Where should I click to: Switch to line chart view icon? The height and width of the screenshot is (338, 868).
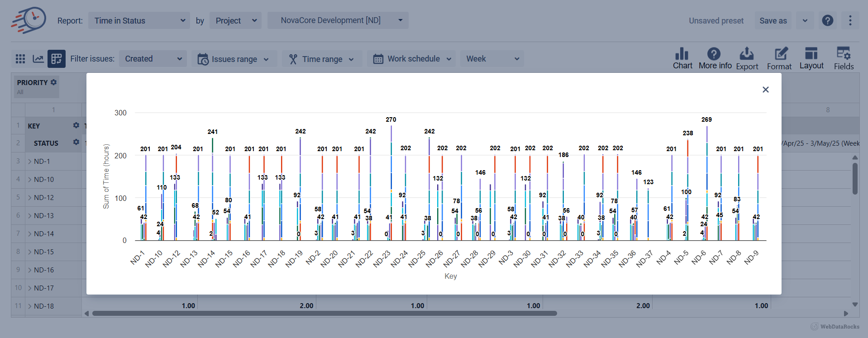[x=38, y=59]
